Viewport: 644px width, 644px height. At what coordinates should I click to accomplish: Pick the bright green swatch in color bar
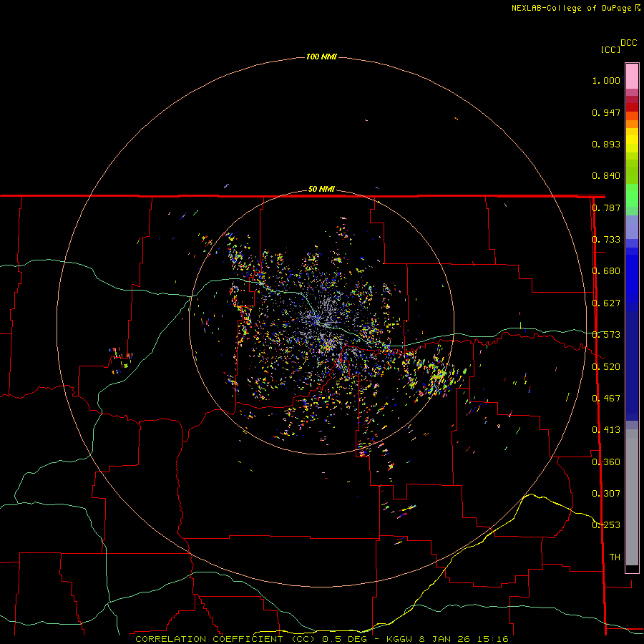pos(632,195)
